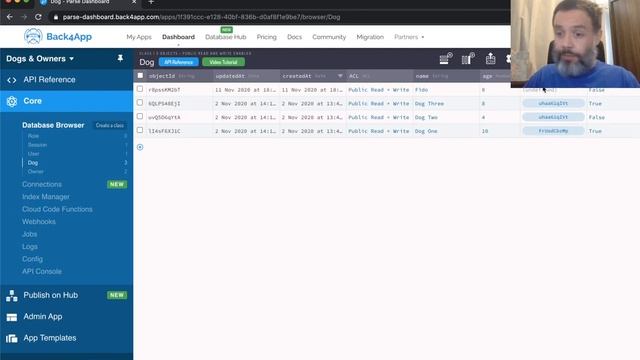Select the Fido name cell

pos(447,90)
